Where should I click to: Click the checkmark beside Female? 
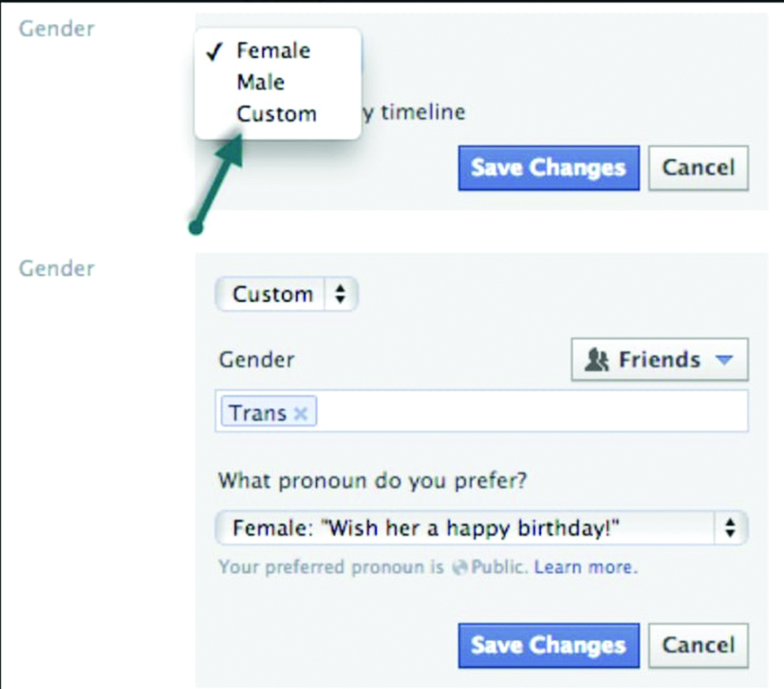click(214, 51)
